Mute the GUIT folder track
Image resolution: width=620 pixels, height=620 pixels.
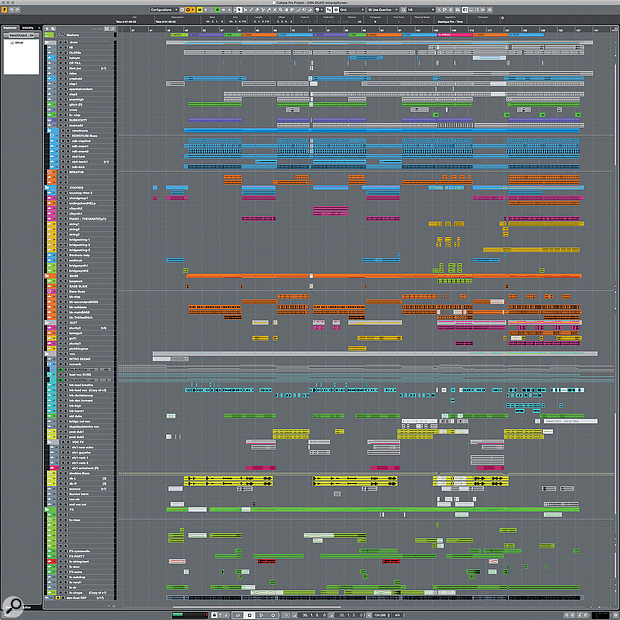click(60, 323)
